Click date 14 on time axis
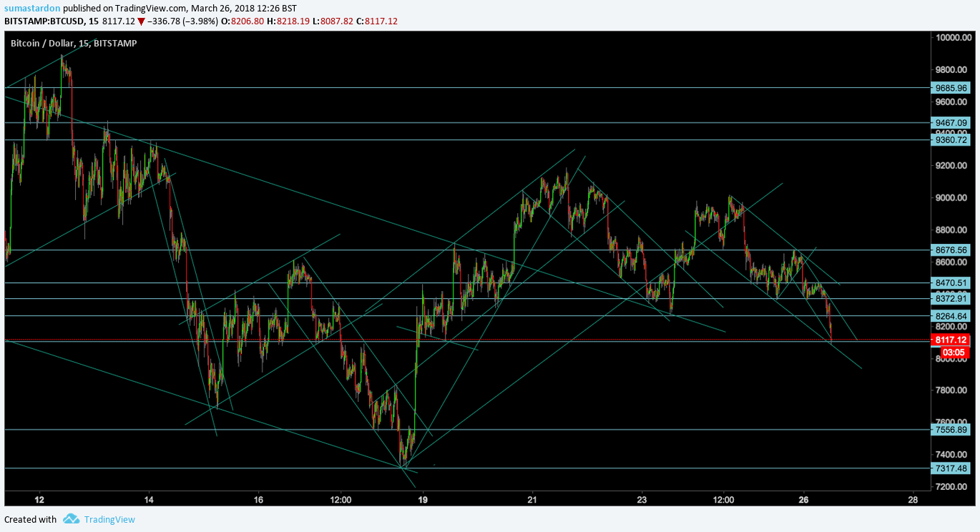This screenshot has height=532, width=980. [x=149, y=499]
